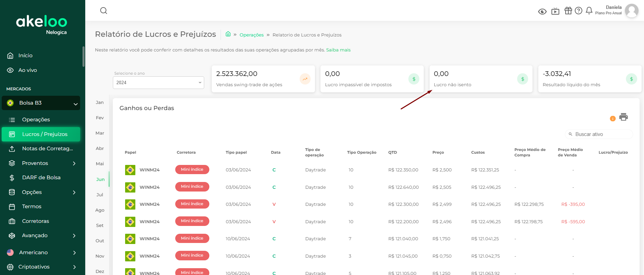
Task: Sort by the Data column header
Action: click(x=275, y=152)
